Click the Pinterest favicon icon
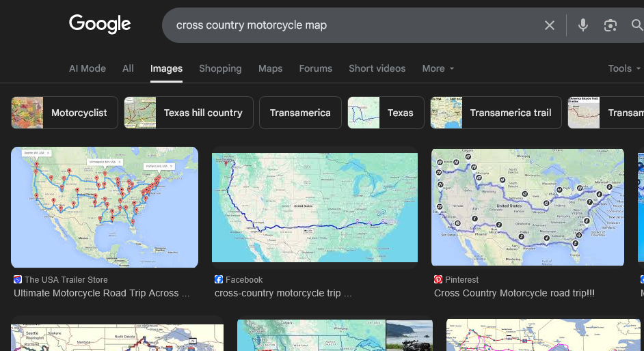 [x=438, y=280]
